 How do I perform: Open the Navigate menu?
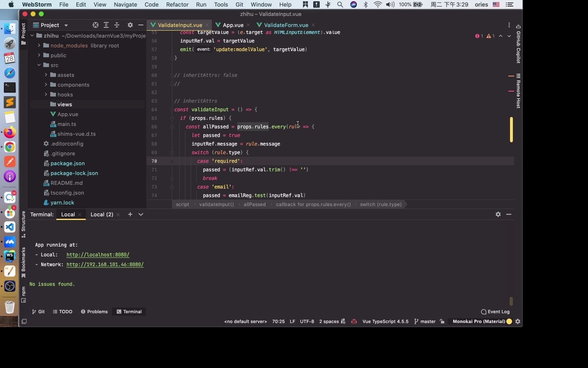pyautogui.click(x=125, y=4)
